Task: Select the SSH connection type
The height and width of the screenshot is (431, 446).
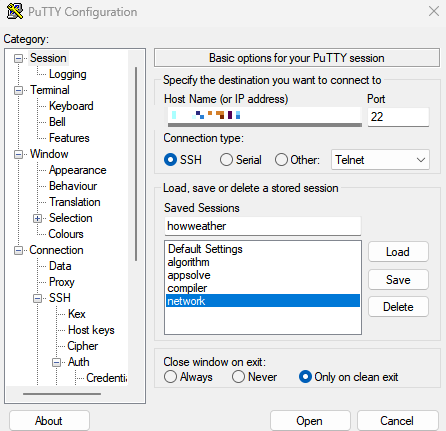Action: (x=170, y=160)
